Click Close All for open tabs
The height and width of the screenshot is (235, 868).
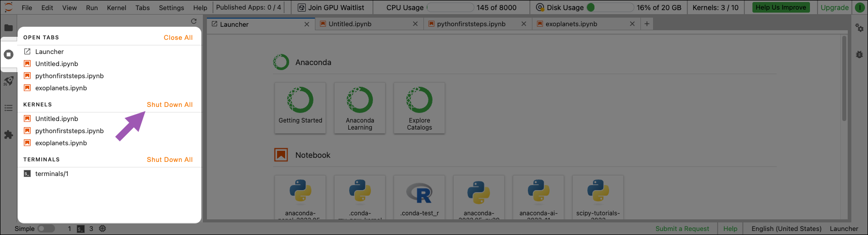click(x=178, y=37)
